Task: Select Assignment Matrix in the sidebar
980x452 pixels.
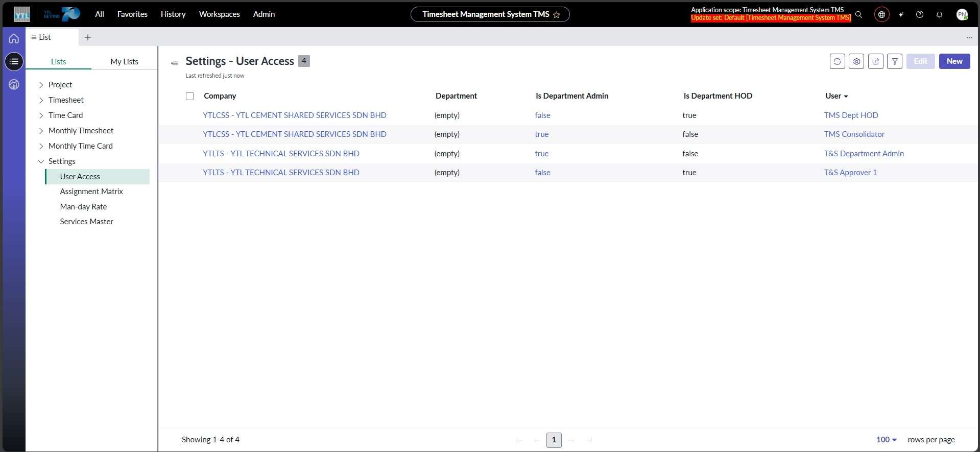Action: point(91,192)
